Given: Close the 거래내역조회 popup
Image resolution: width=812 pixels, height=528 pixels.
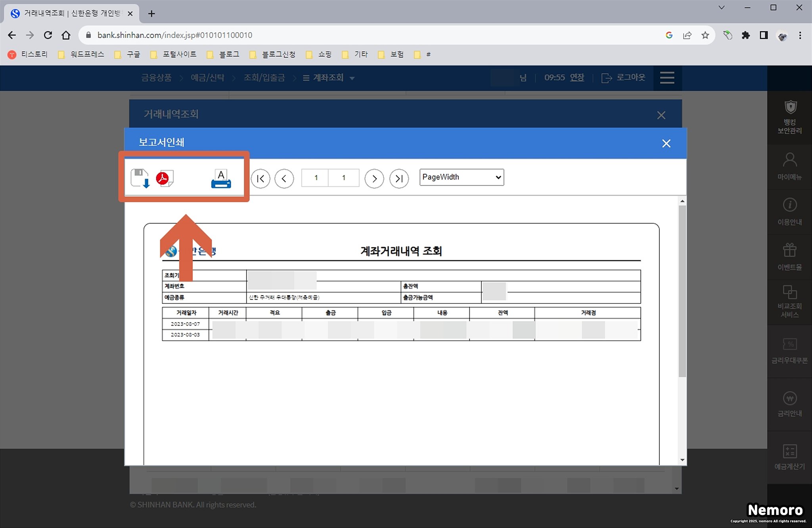Looking at the screenshot, I should [x=661, y=115].
